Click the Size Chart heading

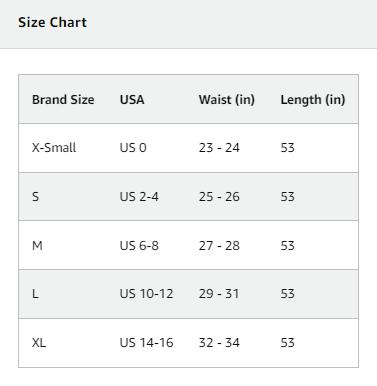click(52, 23)
